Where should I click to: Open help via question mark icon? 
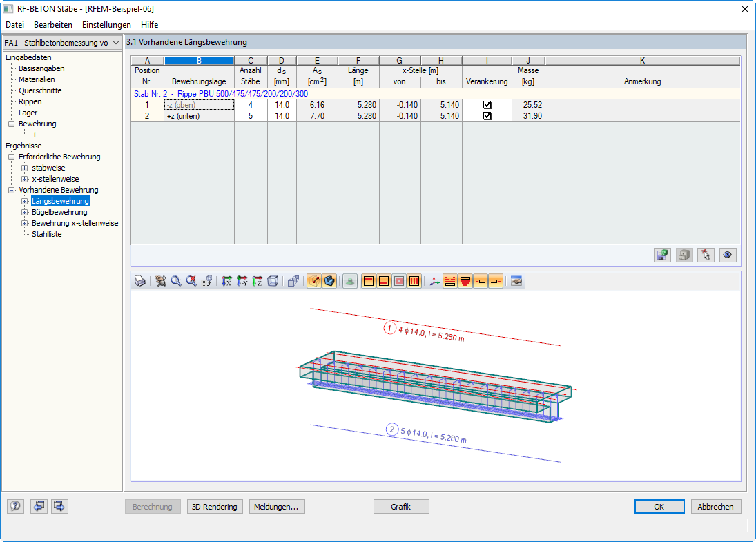(15, 506)
